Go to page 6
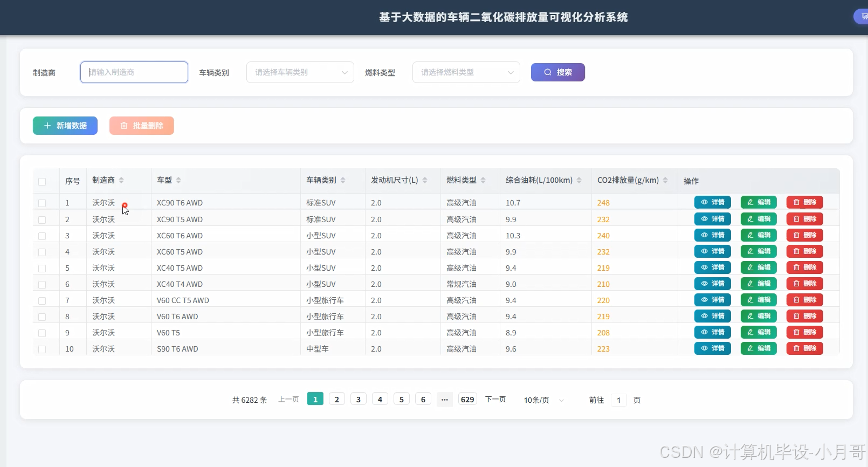868x467 pixels. (x=423, y=399)
